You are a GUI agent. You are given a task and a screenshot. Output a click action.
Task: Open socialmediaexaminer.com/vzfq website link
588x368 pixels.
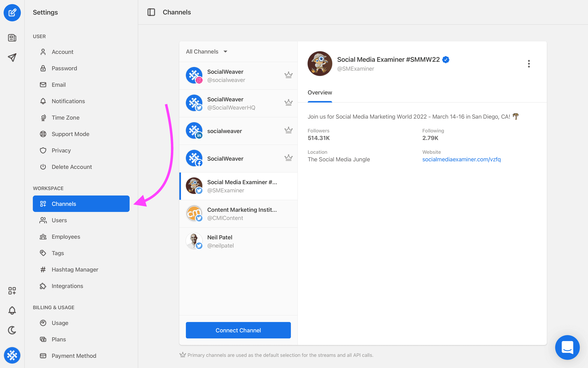(x=461, y=159)
